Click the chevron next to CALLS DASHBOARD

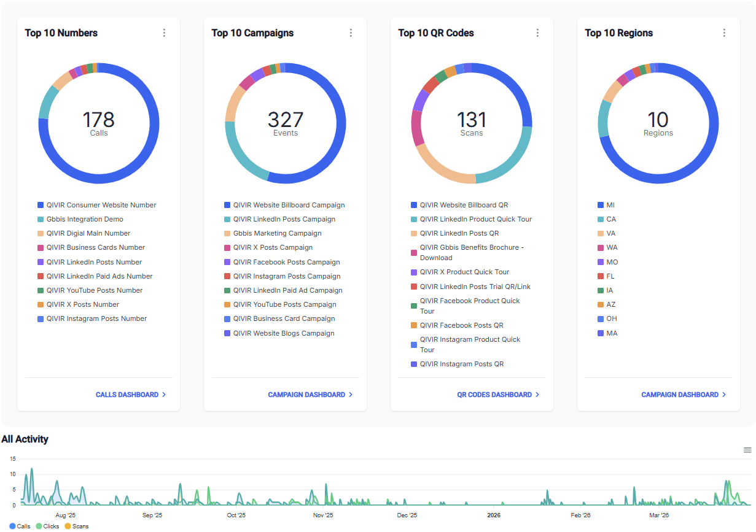point(164,395)
